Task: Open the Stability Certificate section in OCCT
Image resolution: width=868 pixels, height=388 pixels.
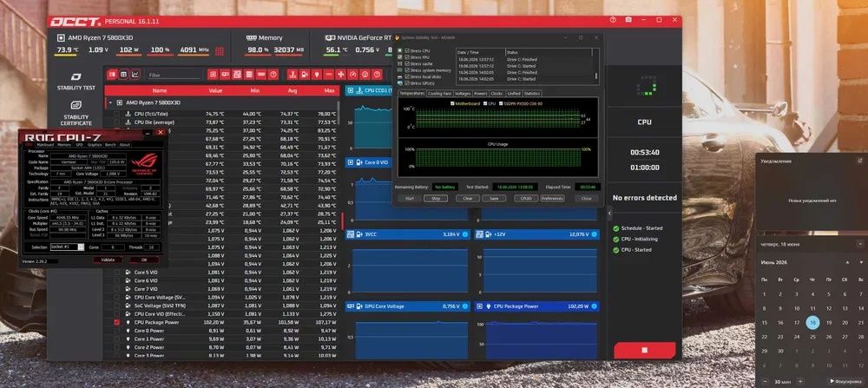Action: click(76, 114)
